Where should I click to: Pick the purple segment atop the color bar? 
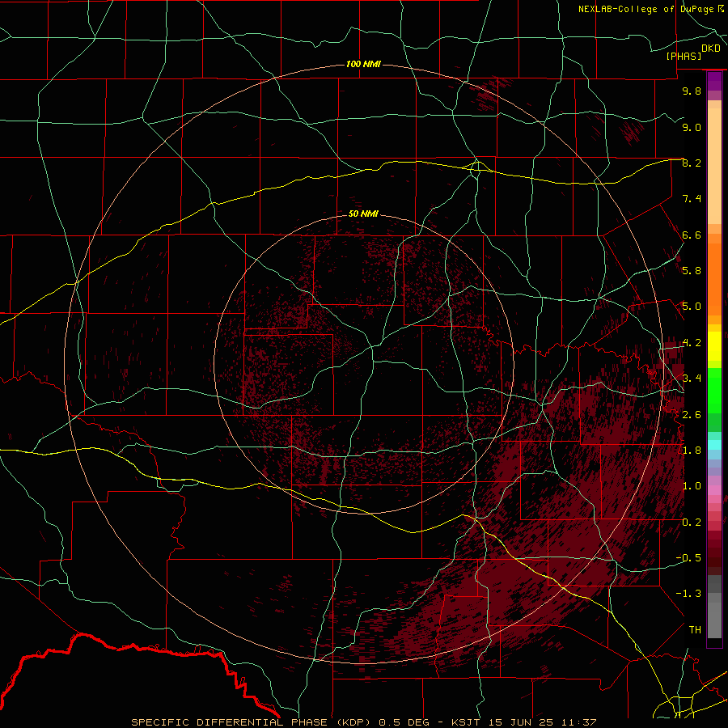coord(714,82)
